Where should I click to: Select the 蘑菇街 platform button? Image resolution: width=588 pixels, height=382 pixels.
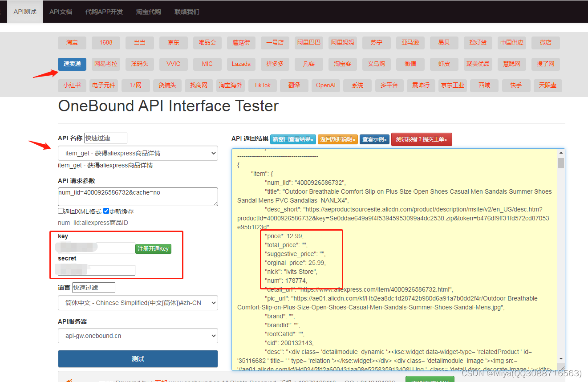[x=241, y=43]
